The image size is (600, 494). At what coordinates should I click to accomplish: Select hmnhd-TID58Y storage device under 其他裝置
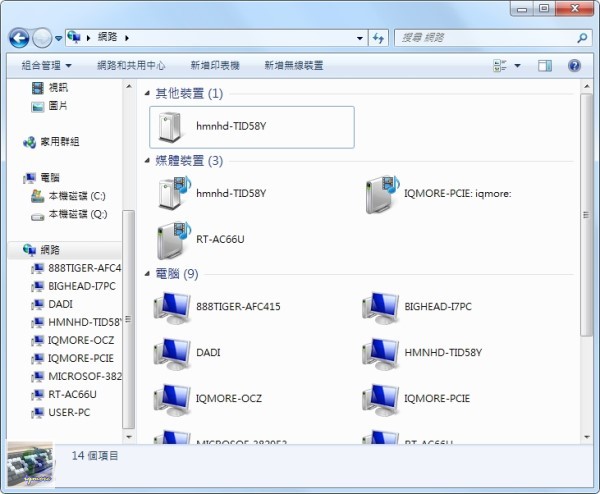pos(252,127)
